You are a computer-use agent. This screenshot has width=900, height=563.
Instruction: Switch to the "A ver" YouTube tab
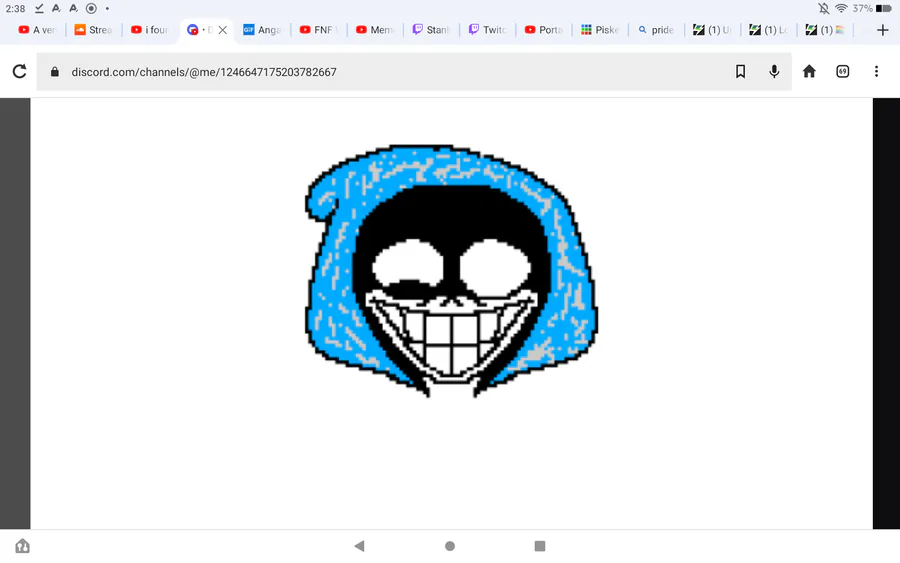tap(38, 30)
